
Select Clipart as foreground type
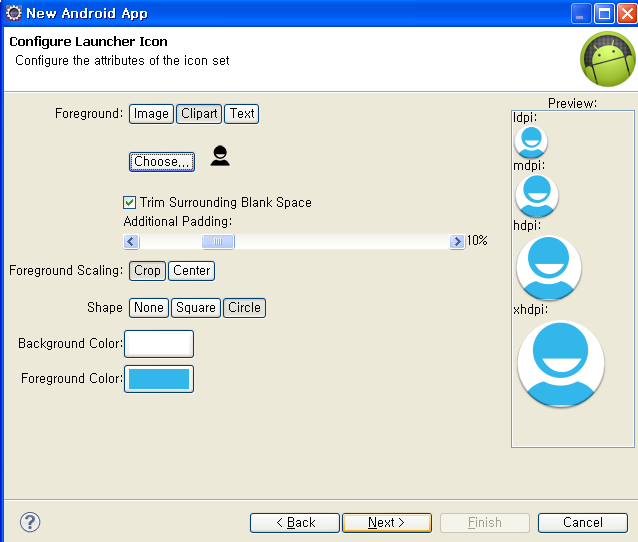tap(199, 114)
